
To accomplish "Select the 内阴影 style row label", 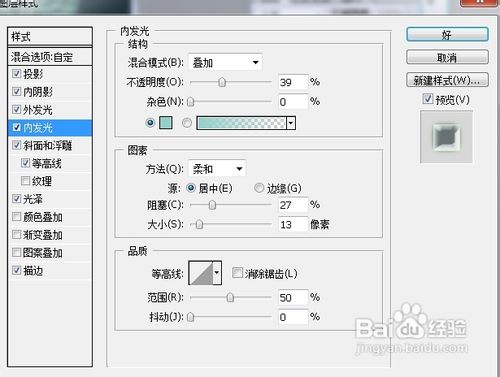I will 38,92.
